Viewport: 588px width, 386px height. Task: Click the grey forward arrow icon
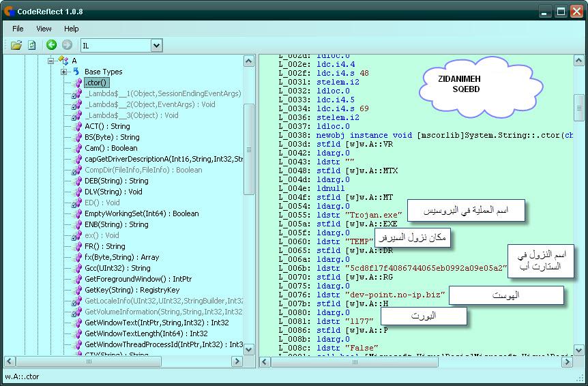click(x=67, y=46)
